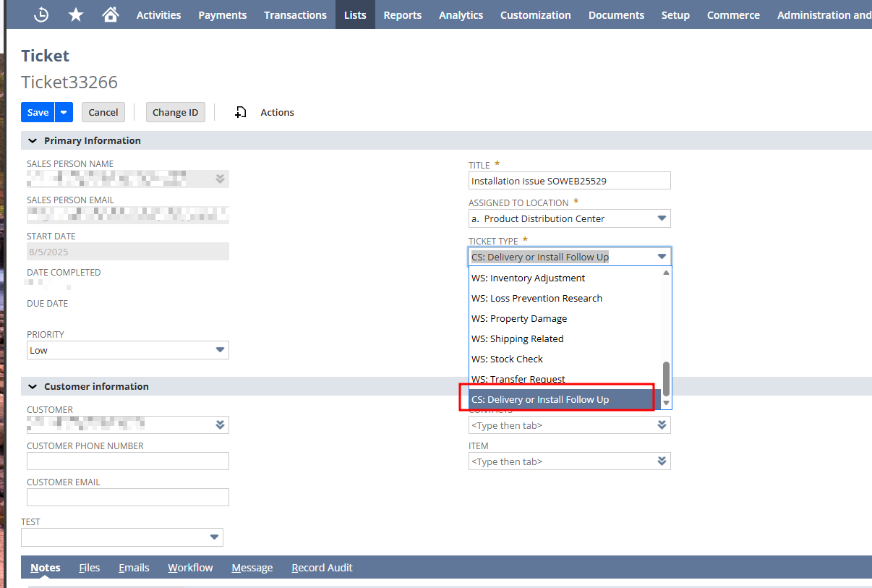Click the Contacts field double-chevron icon
Screen dimensions: 872x588
pos(662,425)
